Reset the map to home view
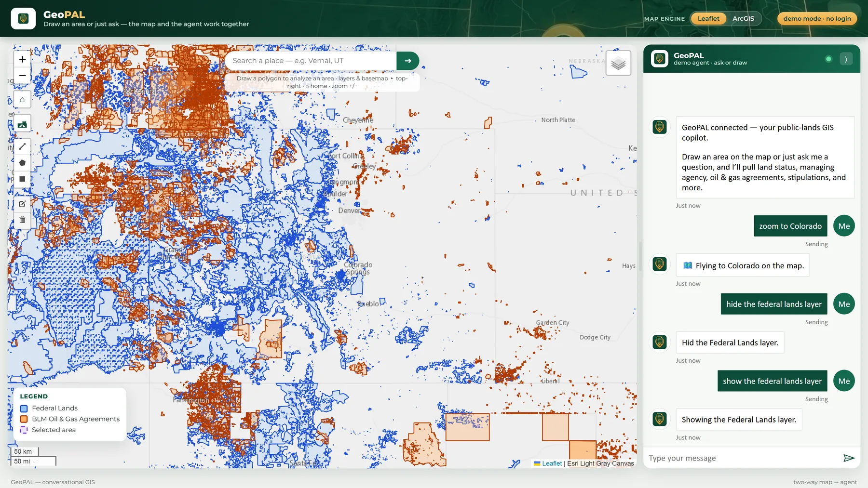This screenshot has height=488, width=868. (22, 99)
